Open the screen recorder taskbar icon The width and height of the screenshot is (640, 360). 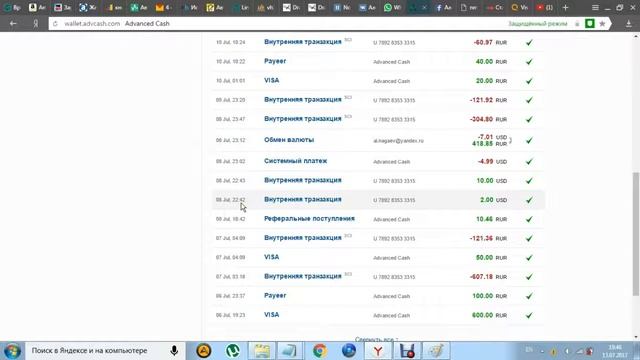point(407,351)
